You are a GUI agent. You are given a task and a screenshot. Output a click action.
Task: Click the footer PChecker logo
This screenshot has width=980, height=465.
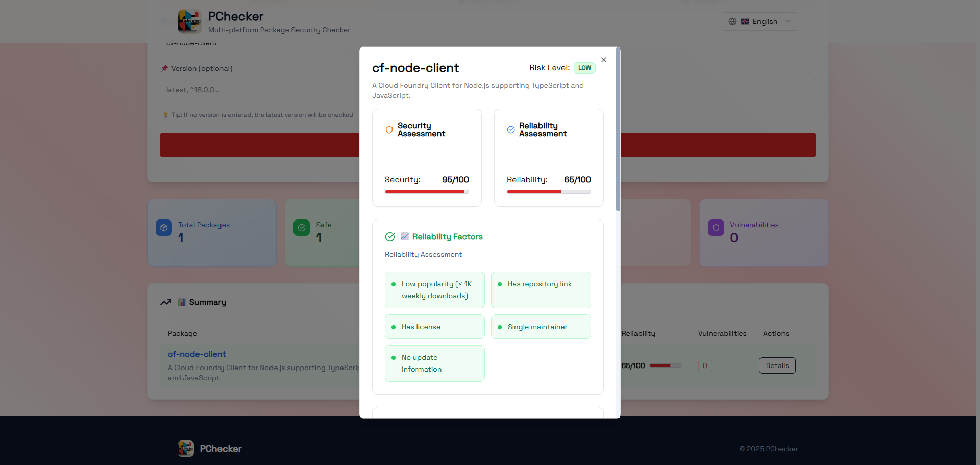(186, 449)
